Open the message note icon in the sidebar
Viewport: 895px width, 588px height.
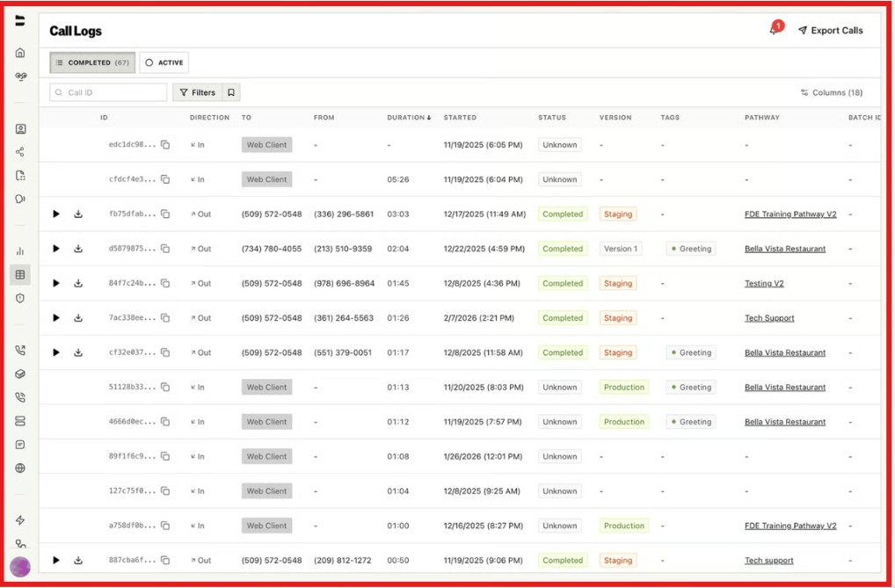[x=20, y=445]
